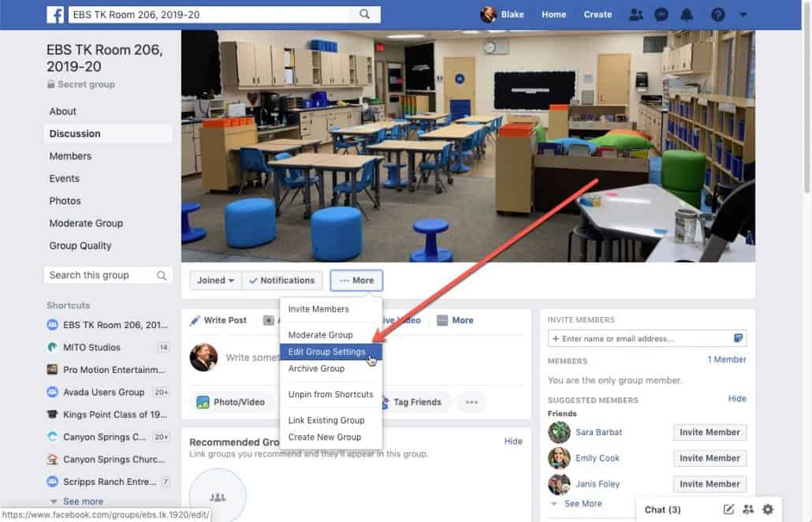Hide the Suggested Members section
The width and height of the screenshot is (812, 522).
[x=737, y=399]
